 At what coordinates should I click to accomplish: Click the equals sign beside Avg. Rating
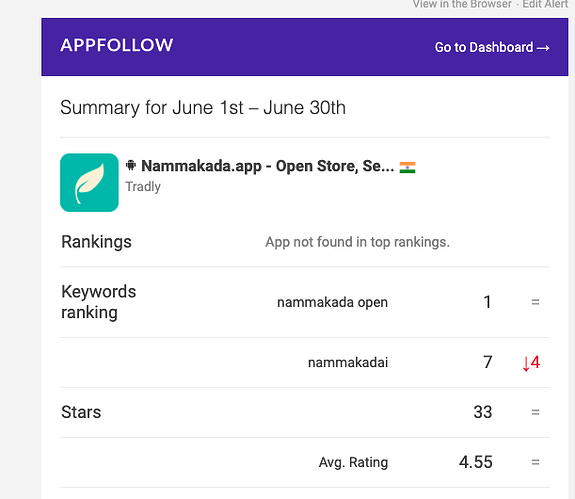tap(535, 462)
